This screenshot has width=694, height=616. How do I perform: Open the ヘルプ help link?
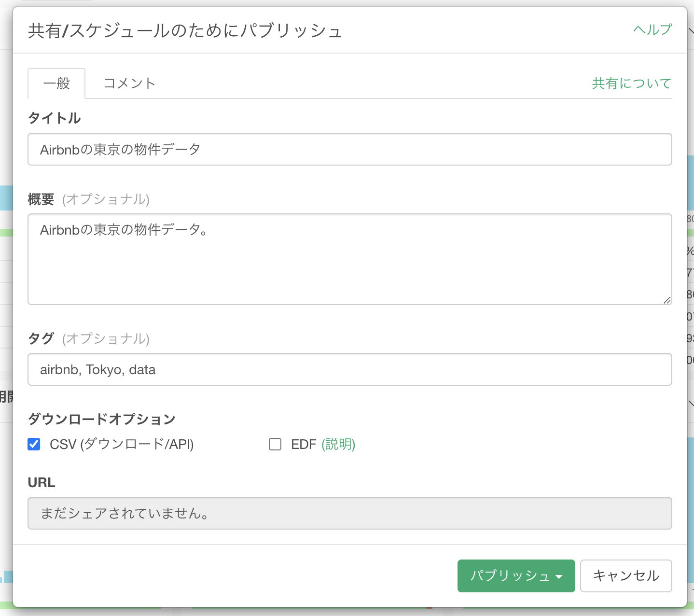(652, 29)
